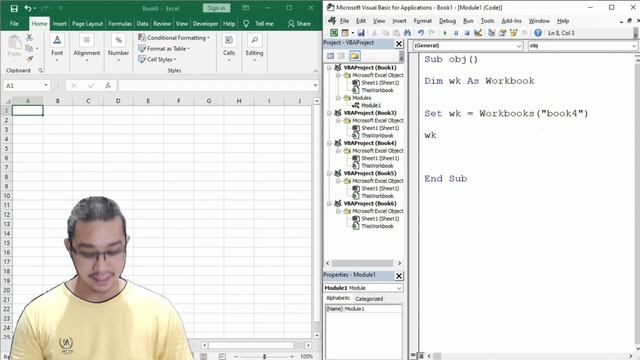
Task: Click the Copy icon in Excel Clipboard group
Action: point(29,48)
